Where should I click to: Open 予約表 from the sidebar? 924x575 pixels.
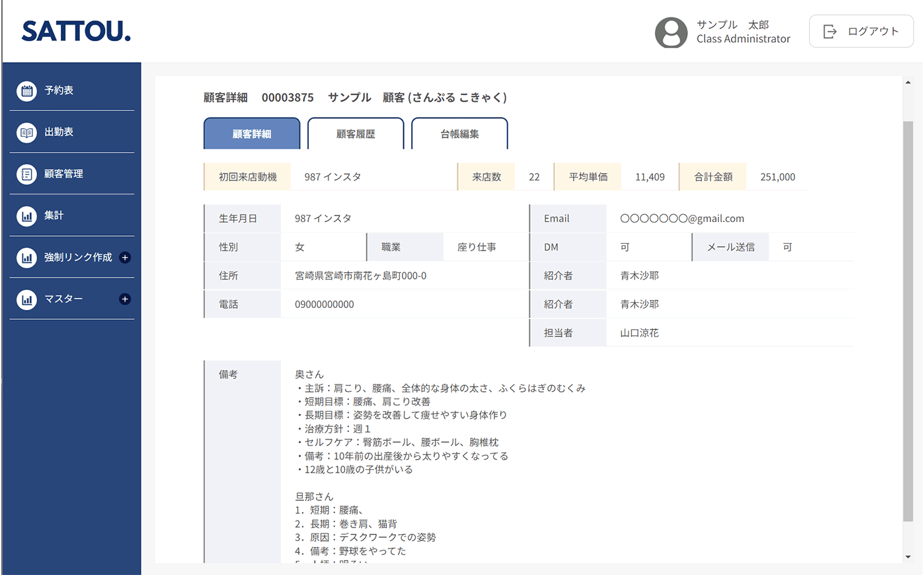point(59,91)
